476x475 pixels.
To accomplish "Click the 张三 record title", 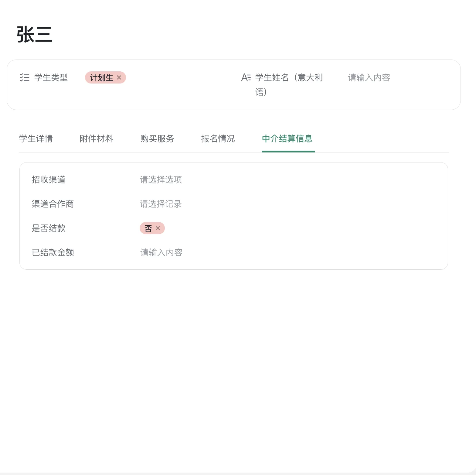I will pyautogui.click(x=35, y=34).
